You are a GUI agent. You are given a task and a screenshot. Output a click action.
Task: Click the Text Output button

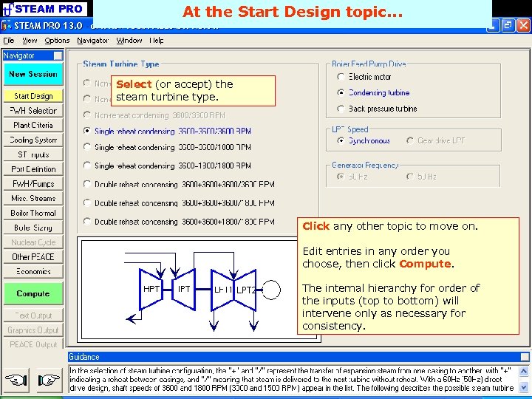[x=33, y=316]
